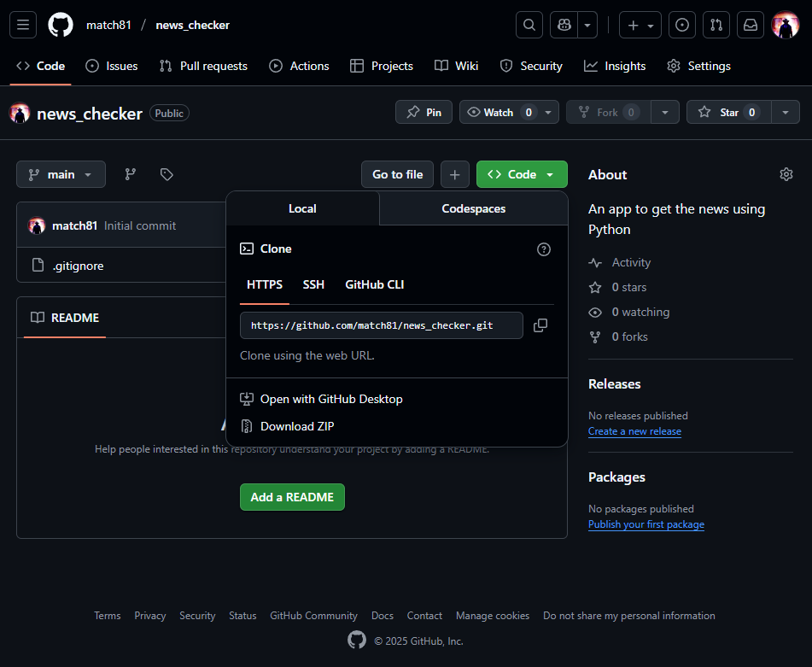Open the hamburger navigation menu

pos(23,25)
